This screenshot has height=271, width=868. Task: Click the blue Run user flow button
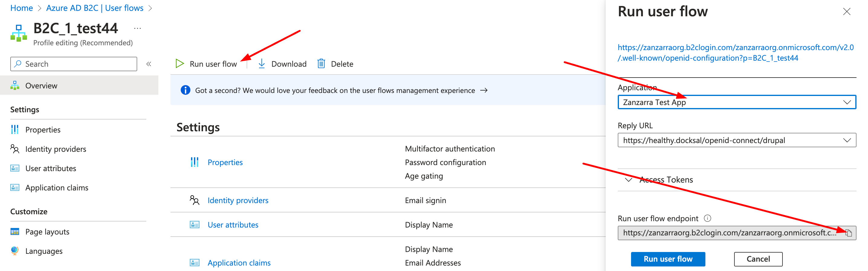pyautogui.click(x=668, y=259)
